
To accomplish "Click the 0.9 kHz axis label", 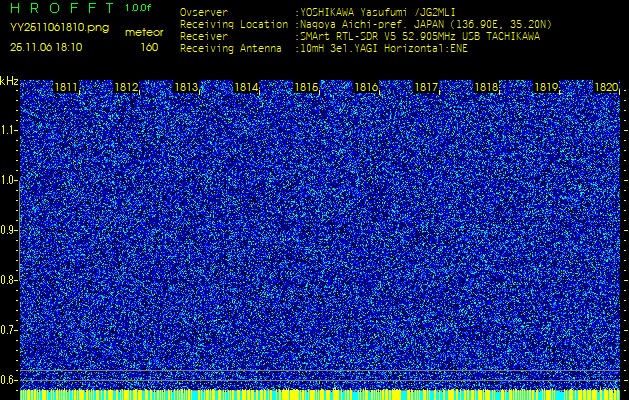I will point(9,230).
